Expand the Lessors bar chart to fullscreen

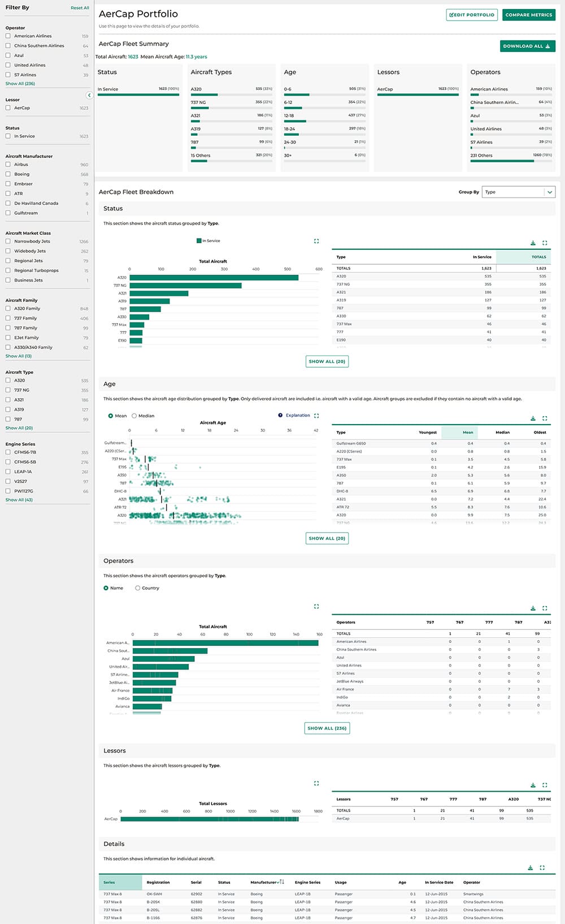point(316,783)
